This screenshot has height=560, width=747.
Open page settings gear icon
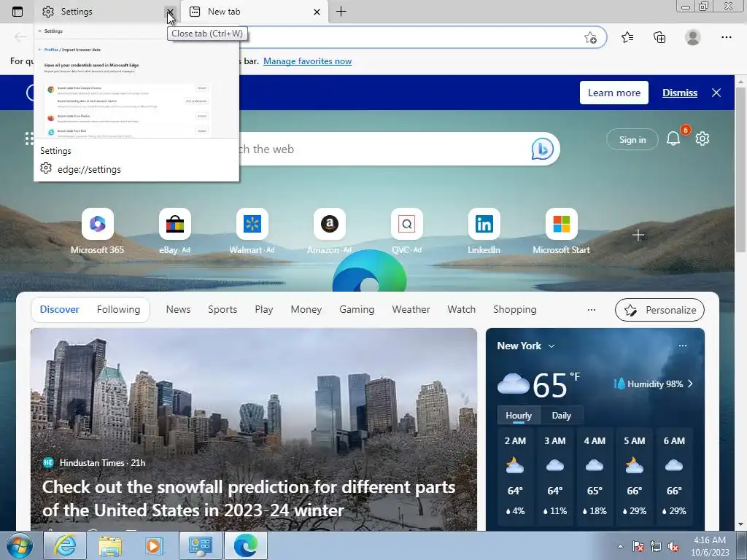(703, 139)
